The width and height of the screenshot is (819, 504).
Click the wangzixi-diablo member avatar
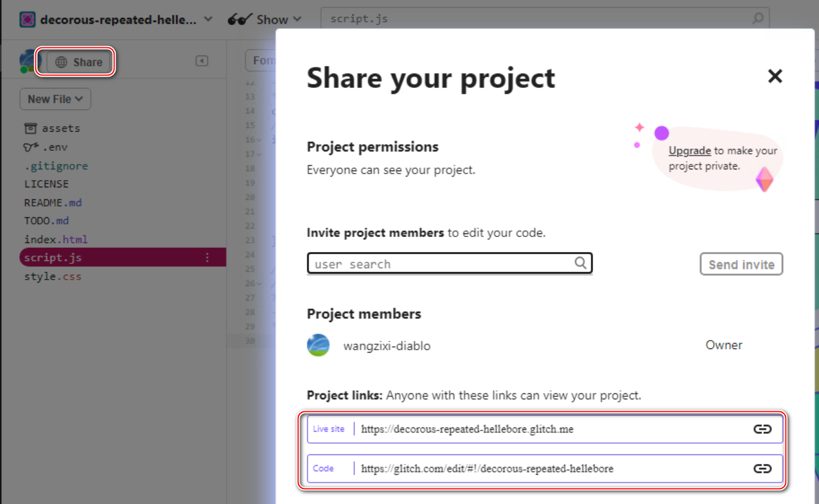pyautogui.click(x=318, y=345)
